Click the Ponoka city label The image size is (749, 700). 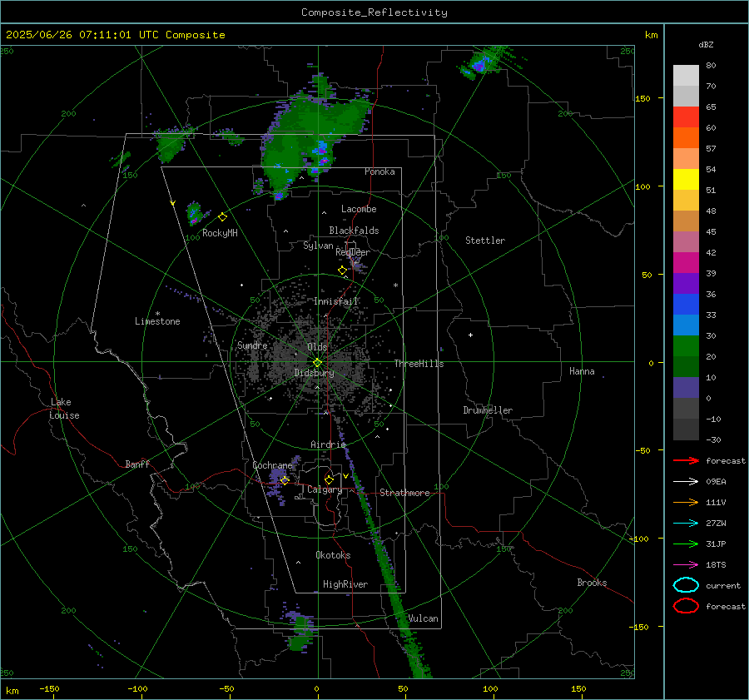pos(379,171)
